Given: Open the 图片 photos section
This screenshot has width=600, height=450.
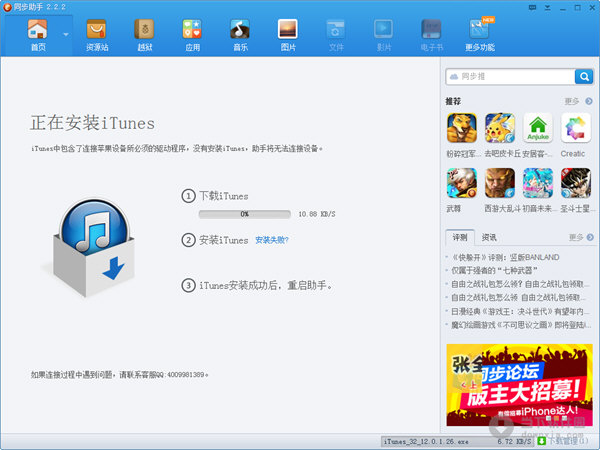Looking at the screenshot, I should [x=288, y=35].
